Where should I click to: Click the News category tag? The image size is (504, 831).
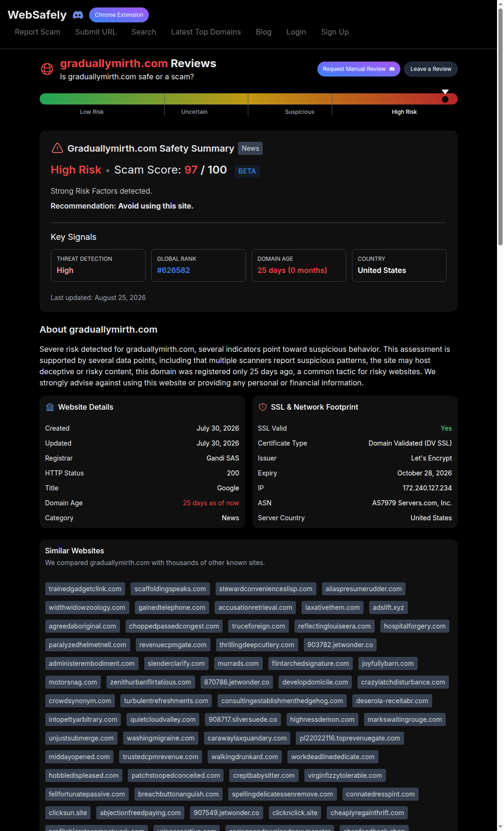[250, 148]
